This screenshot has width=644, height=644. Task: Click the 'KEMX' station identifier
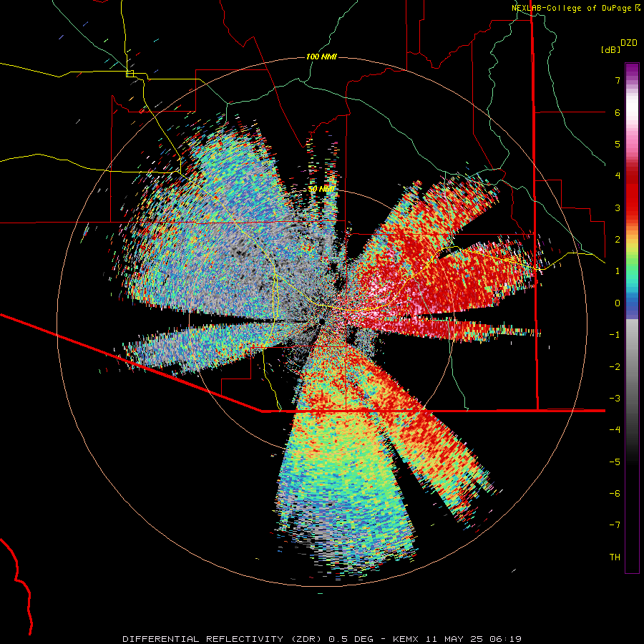pyautogui.click(x=406, y=639)
